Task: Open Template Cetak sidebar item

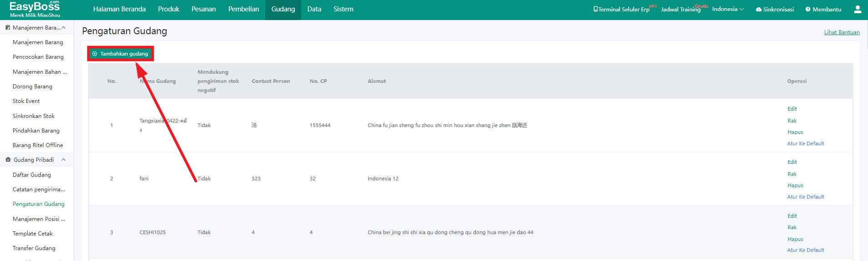Action: (x=33, y=234)
